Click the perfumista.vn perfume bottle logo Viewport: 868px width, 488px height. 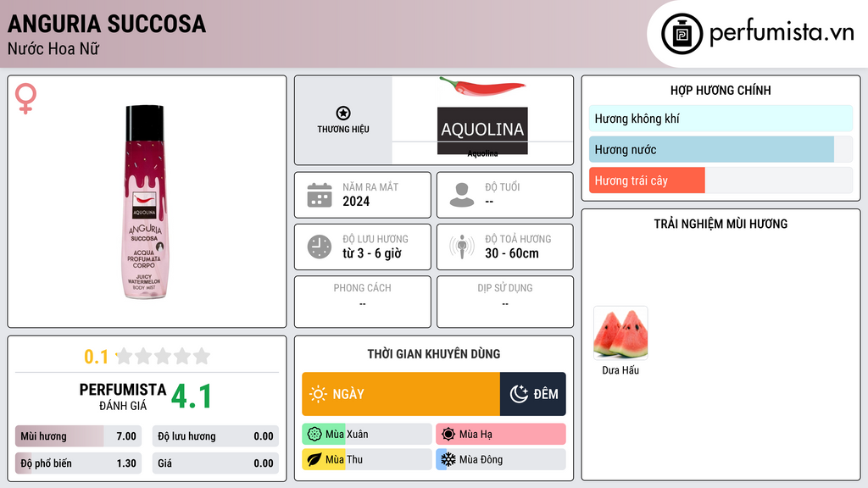[681, 34]
